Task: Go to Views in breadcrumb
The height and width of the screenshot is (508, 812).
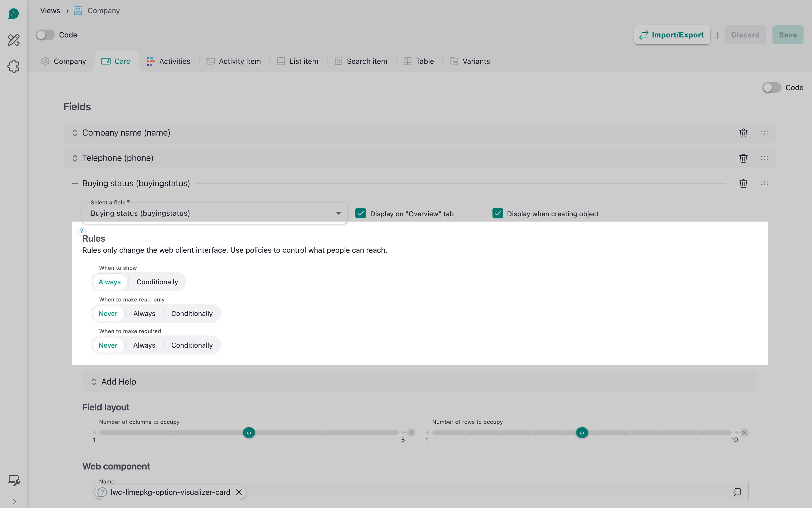Action: pos(50,10)
